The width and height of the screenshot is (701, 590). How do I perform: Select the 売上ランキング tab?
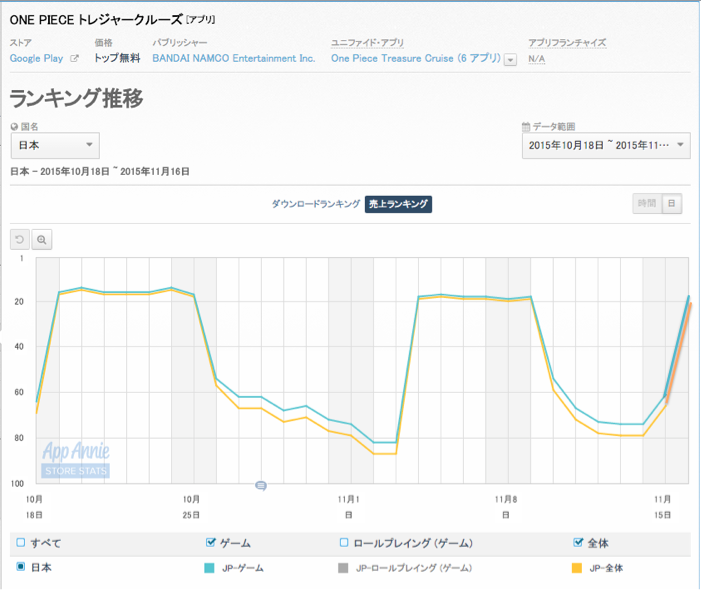[x=398, y=204]
